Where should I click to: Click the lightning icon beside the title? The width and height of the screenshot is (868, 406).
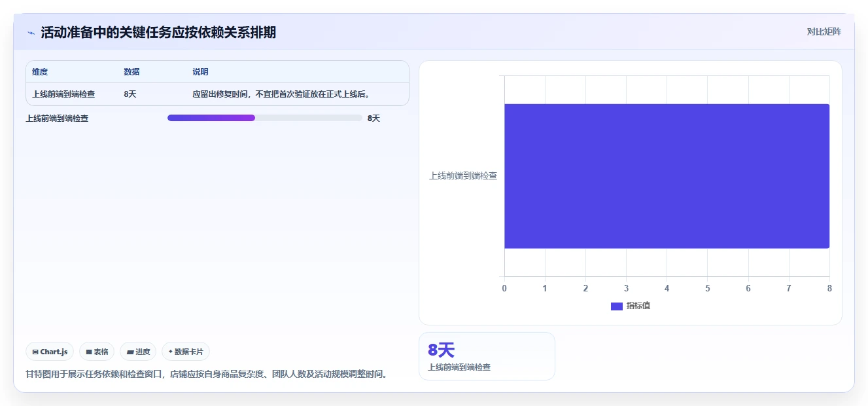coord(31,33)
